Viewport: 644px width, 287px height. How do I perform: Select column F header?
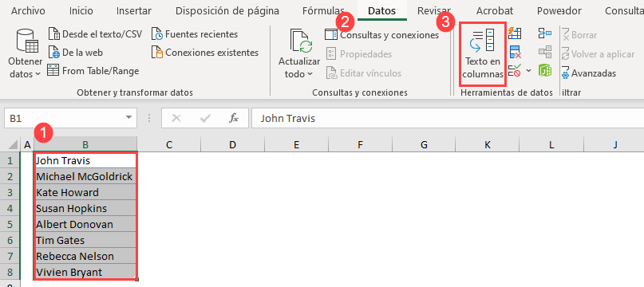tap(360, 144)
